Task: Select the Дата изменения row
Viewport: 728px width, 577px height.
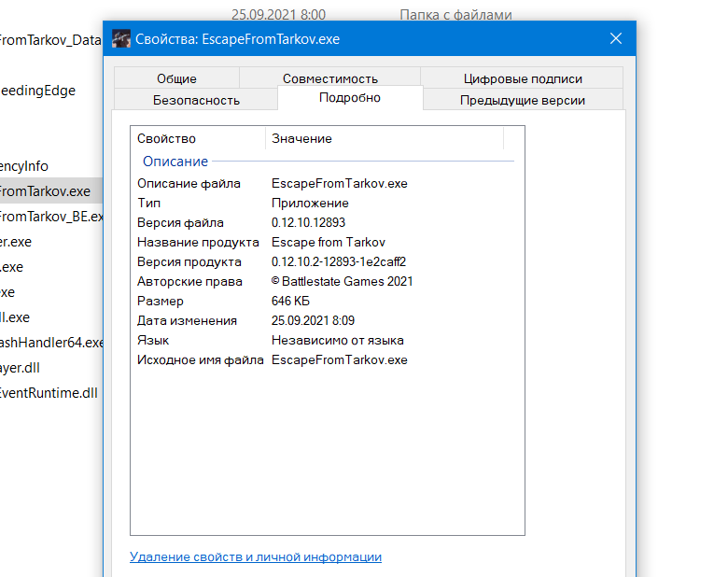Action: pos(328,320)
